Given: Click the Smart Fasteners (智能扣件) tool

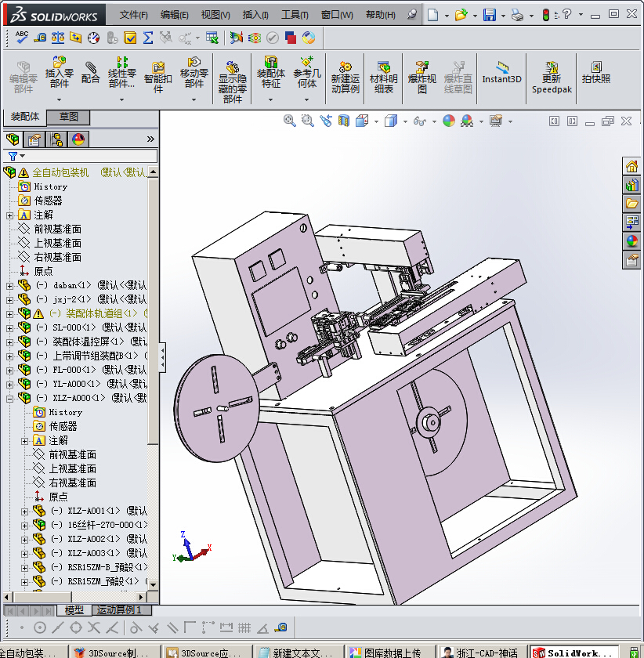Looking at the screenshot, I should click(157, 78).
